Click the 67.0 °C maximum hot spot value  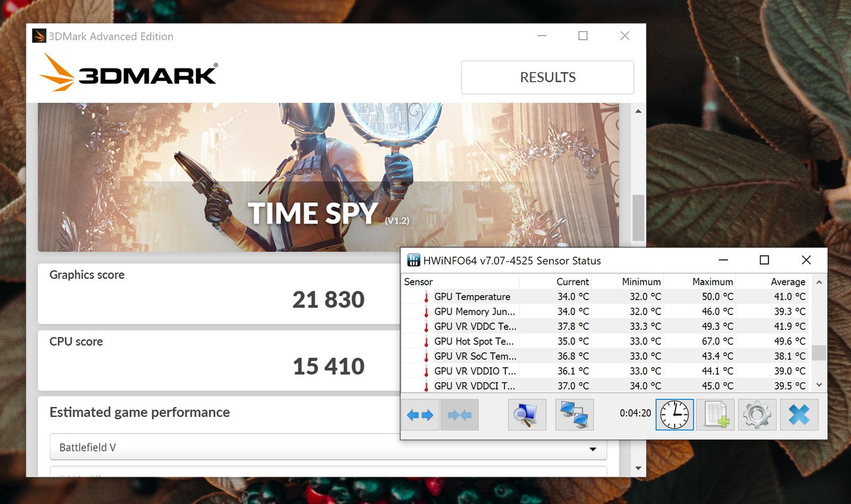point(717,341)
